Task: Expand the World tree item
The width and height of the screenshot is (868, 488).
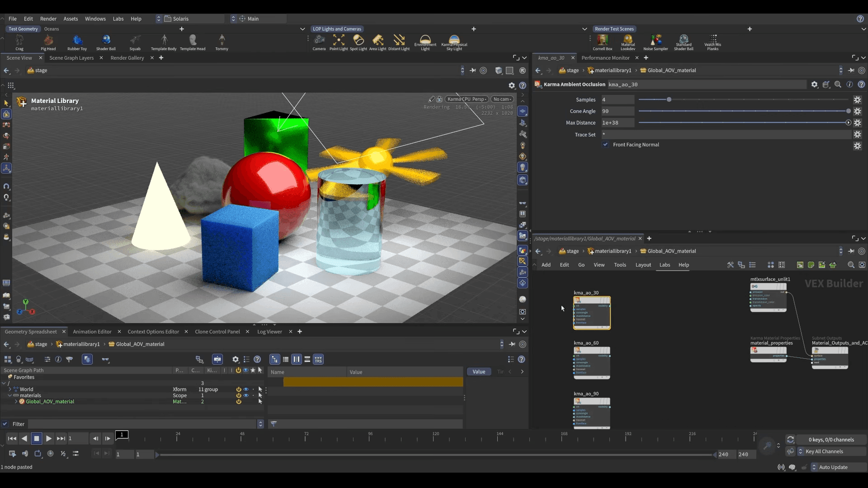Action: [x=10, y=389]
